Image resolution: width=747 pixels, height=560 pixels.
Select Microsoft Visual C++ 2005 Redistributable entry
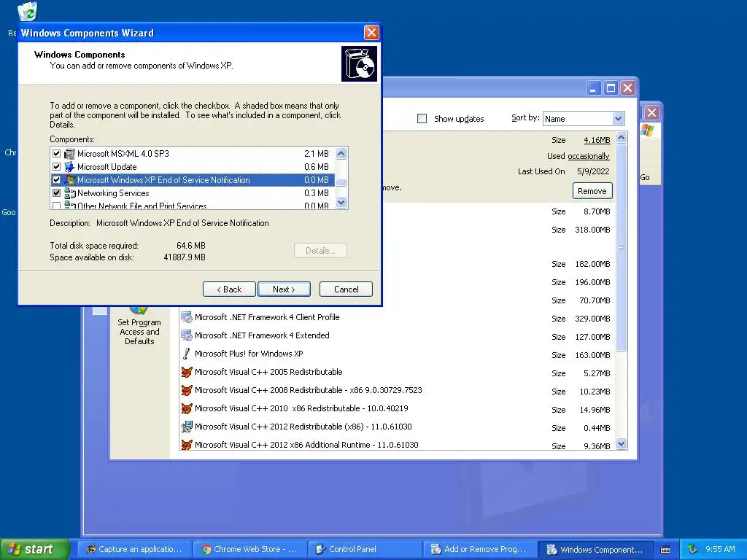(x=398, y=373)
